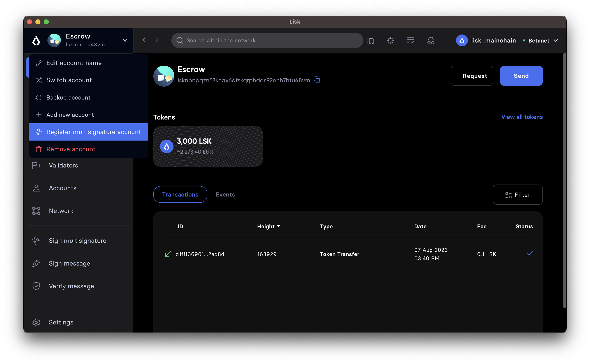
Task: Select the Events tab
Action: (225, 195)
